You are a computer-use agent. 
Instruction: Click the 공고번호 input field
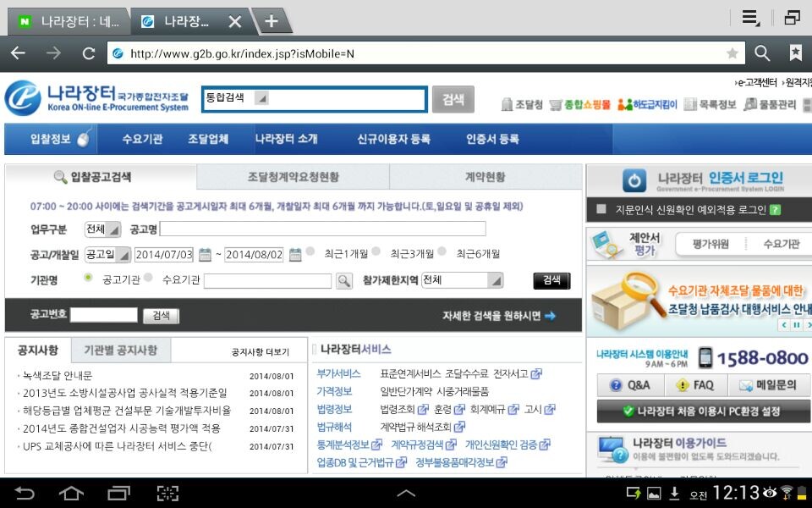tap(101, 315)
